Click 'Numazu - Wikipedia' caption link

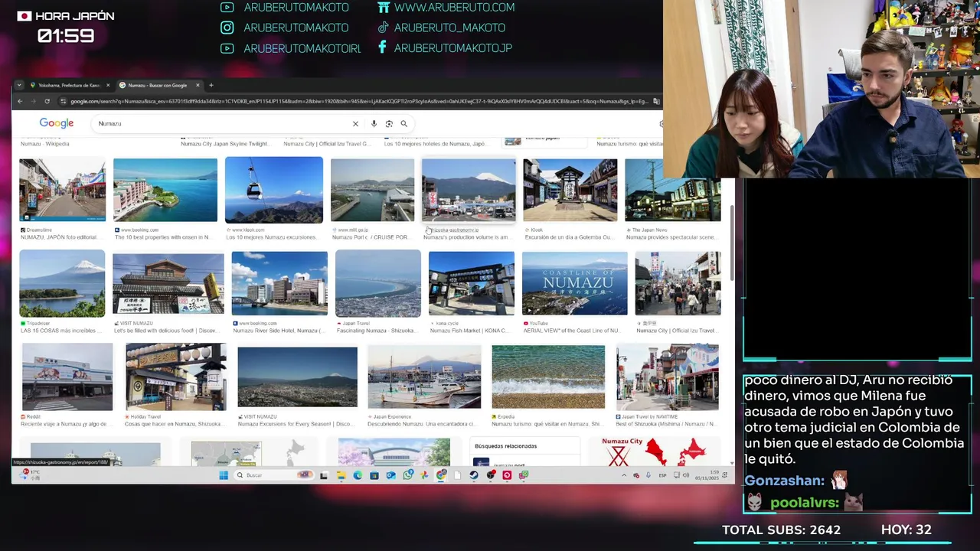(x=45, y=144)
